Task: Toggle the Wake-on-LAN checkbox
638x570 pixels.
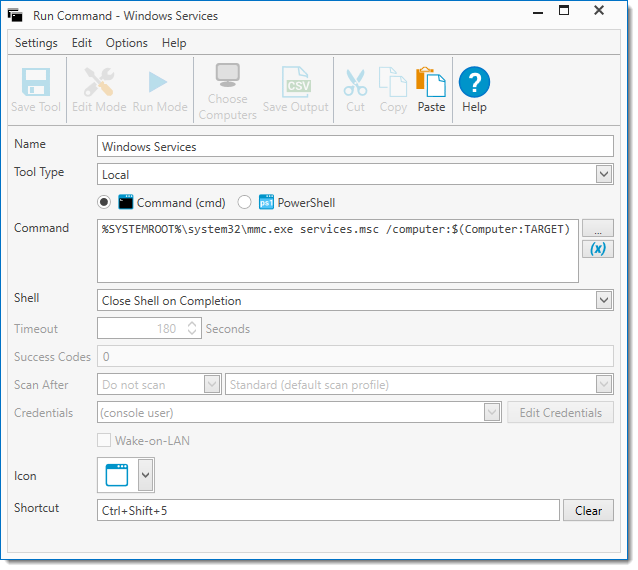Action: pyautogui.click(x=104, y=440)
